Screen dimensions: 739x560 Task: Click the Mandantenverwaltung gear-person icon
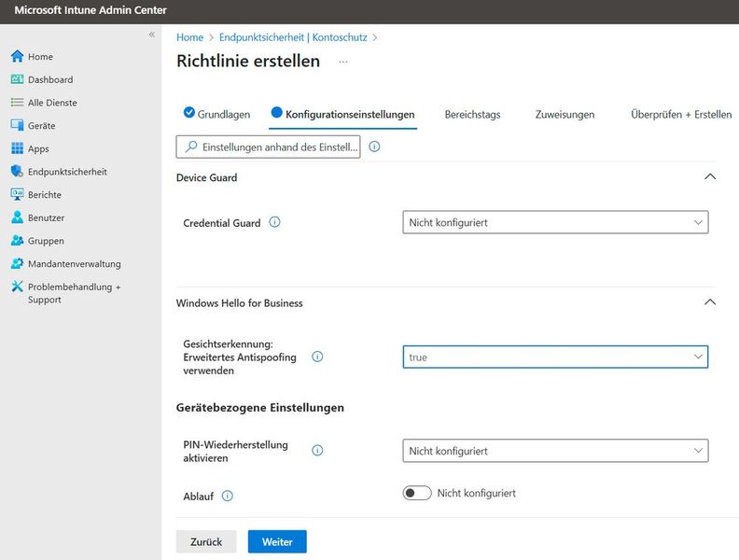tap(17, 263)
